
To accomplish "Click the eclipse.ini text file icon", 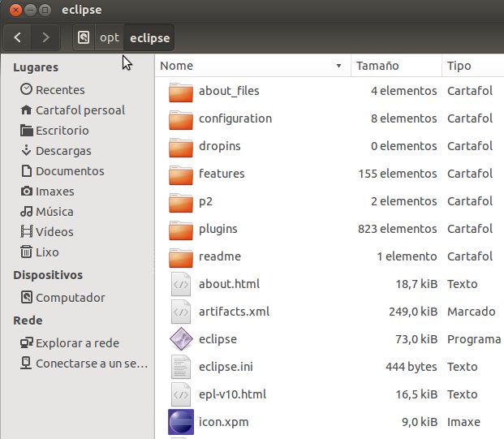I will click(181, 367).
